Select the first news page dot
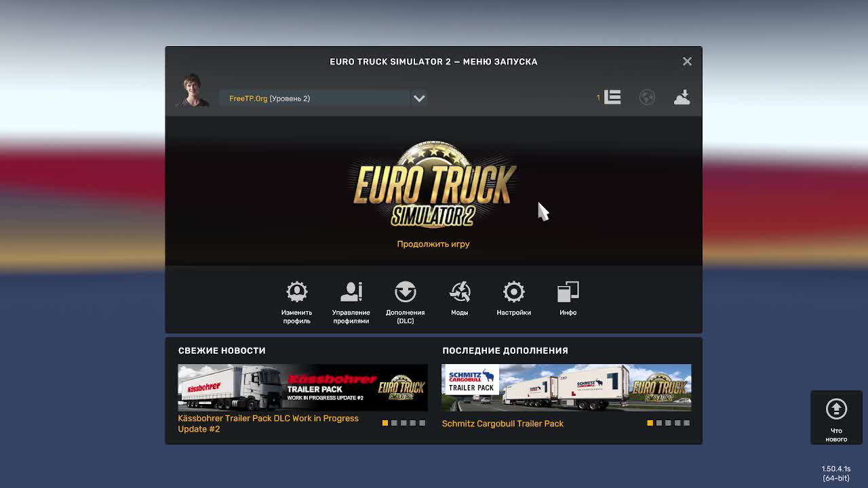This screenshot has height=488, width=868. 385,423
